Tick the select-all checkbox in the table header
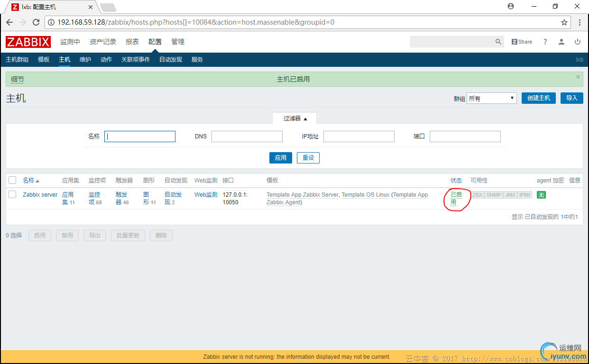The height and width of the screenshot is (364, 589). click(12, 180)
